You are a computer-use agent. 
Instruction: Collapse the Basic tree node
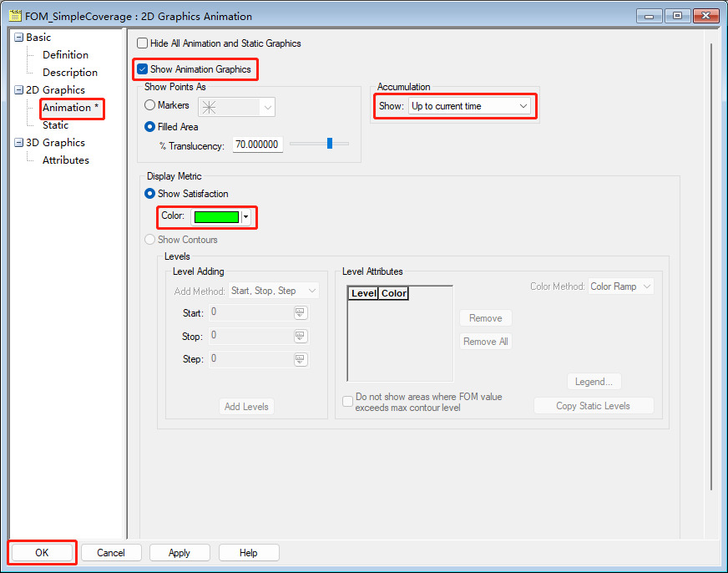point(18,38)
